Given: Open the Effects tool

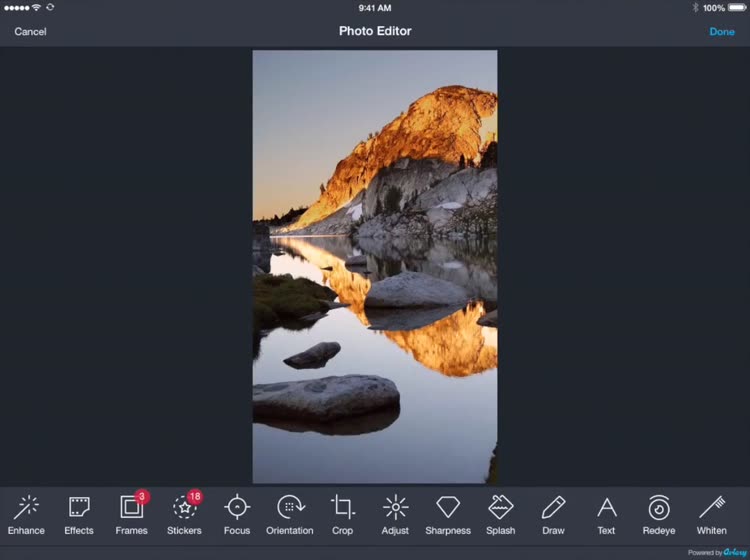Looking at the screenshot, I should click(79, 515).
